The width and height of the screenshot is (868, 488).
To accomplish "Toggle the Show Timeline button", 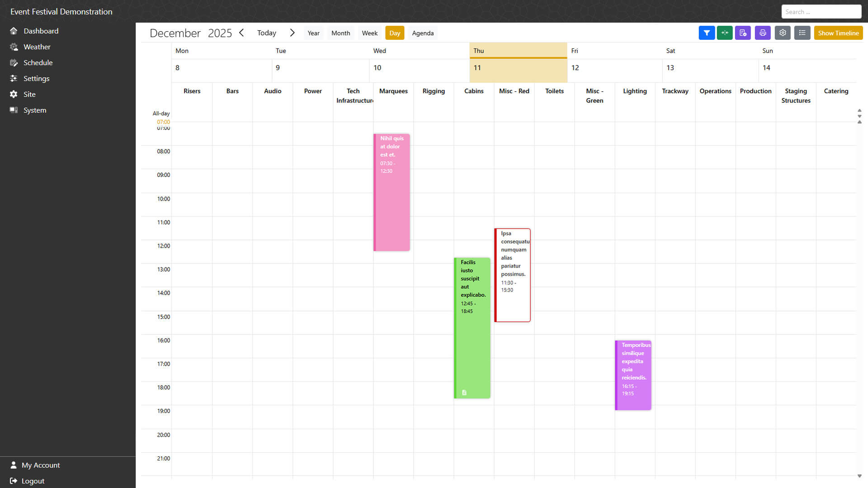I will (x=838, y=33).
